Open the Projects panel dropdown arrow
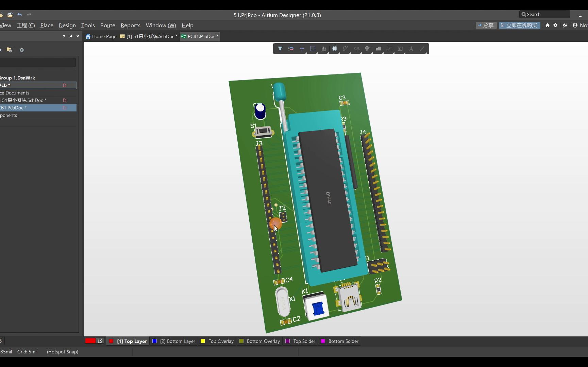The image size is (588, 367). [x=64, y=36]
